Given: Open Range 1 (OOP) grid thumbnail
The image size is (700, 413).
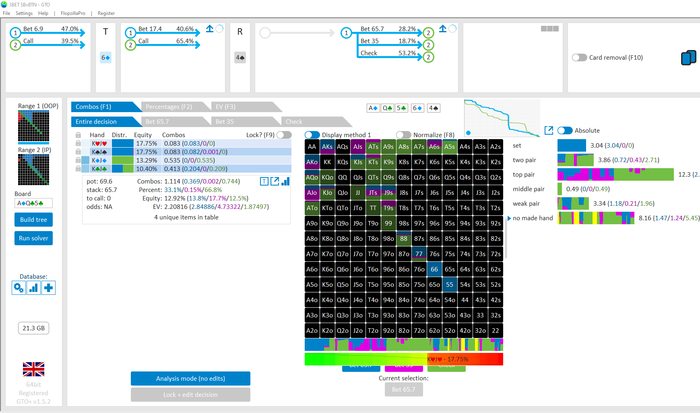Looking at the screenshot, I should pos(33,125).
